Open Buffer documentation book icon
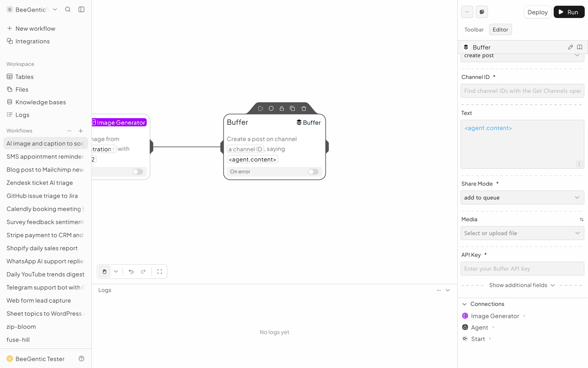588x368 pixels. pyautogui.click(x=579, y=47)
